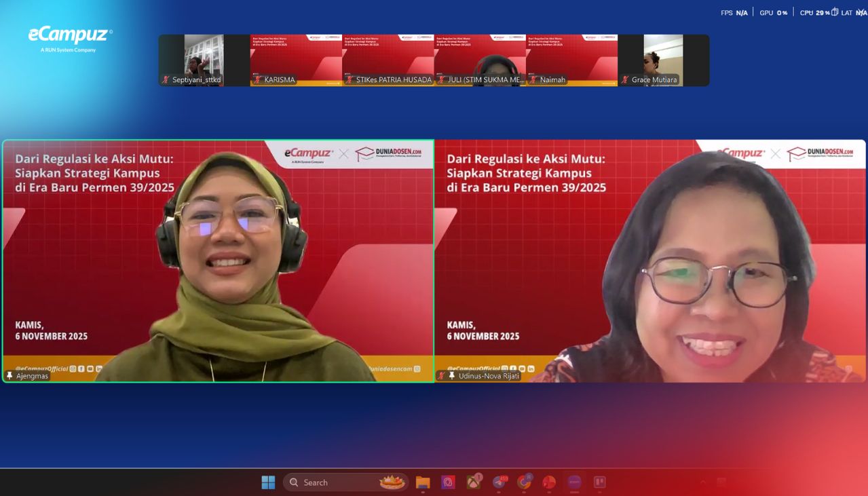Click the pin icon beside Ajengmas

(x=10, y=376)
